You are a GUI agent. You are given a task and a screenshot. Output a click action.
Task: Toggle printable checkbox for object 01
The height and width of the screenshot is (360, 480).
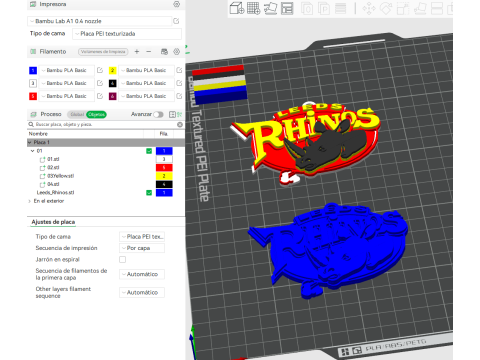[149, 151]
